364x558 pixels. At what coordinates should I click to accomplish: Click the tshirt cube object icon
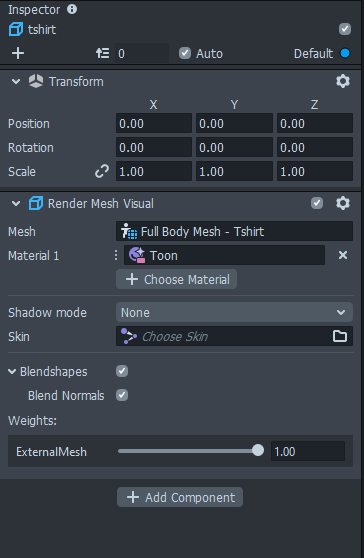(16, 30)
